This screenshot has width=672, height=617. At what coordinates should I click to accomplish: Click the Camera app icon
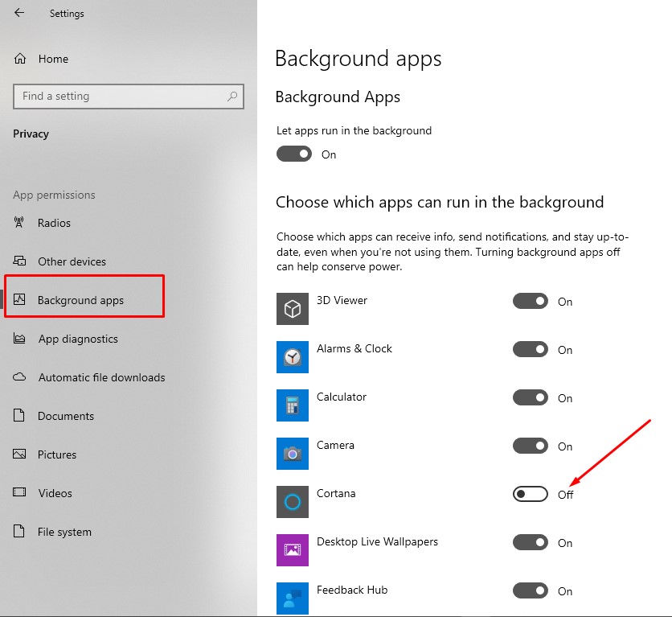coord(293,454)
